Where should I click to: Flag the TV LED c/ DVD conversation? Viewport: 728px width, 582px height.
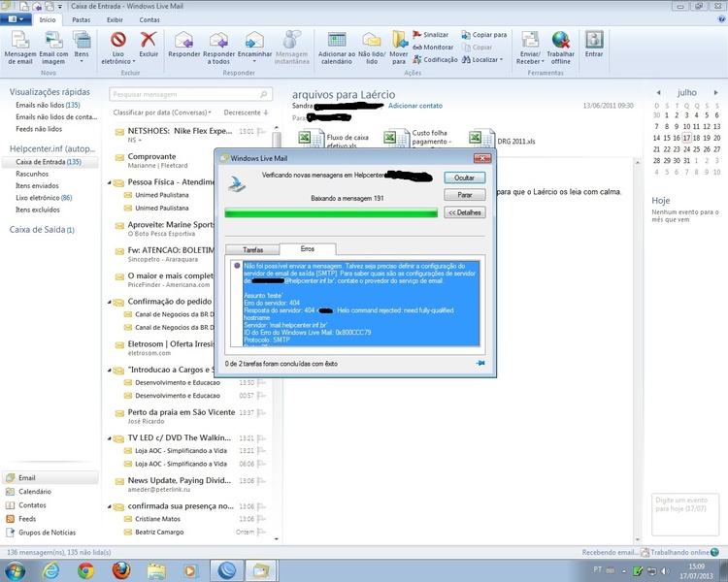pyautogui.click(x=261, y=438)
